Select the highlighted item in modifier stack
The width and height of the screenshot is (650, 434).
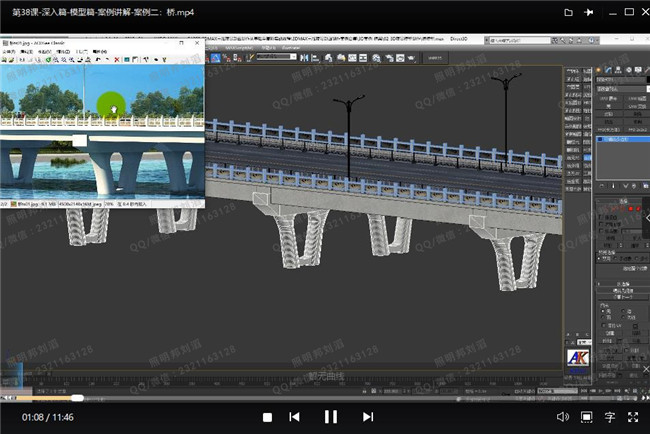click(x=623, y=140)
